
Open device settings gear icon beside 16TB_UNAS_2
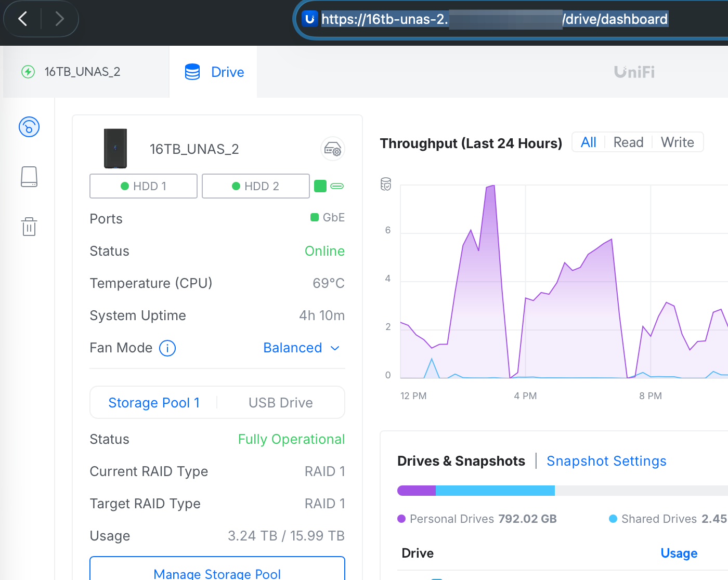333,150
